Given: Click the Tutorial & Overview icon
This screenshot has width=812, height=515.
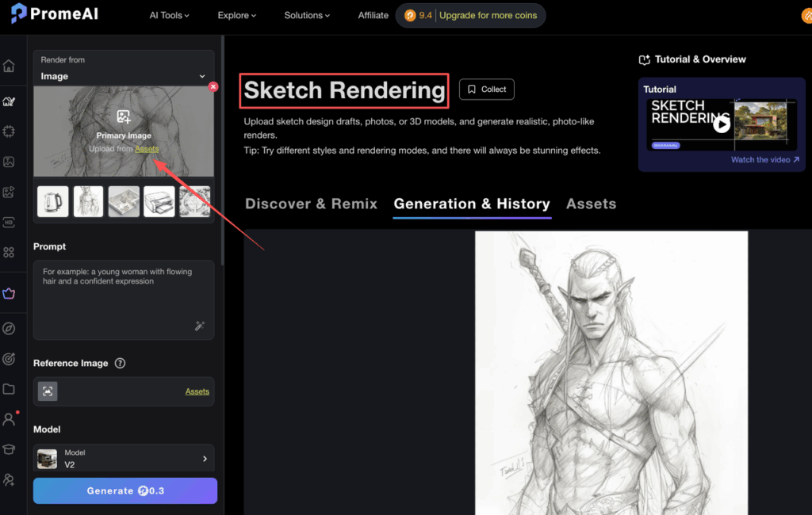Looking at the screenshot, I should click(x=644, y=59).
